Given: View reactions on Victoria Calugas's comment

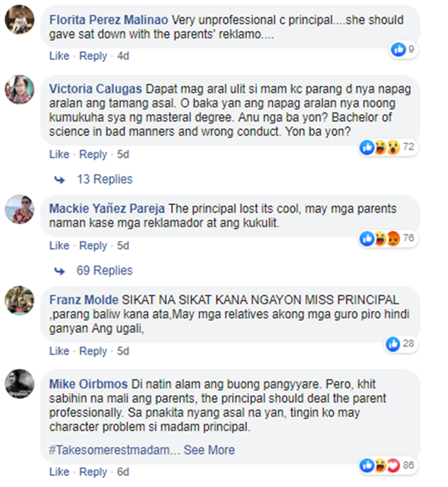Looking at the screenshot, I should (x=388, y=147).
